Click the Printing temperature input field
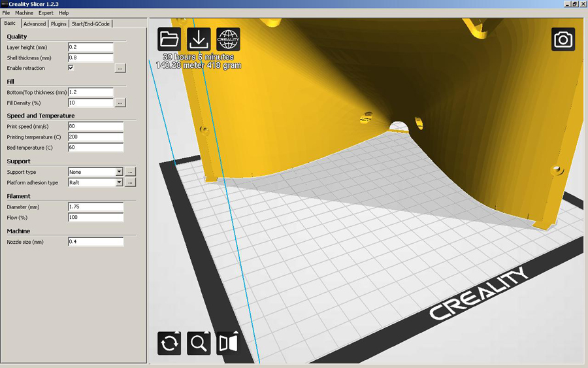The width and height of the screenshot is (588, 368). click(x=95, y=137)
